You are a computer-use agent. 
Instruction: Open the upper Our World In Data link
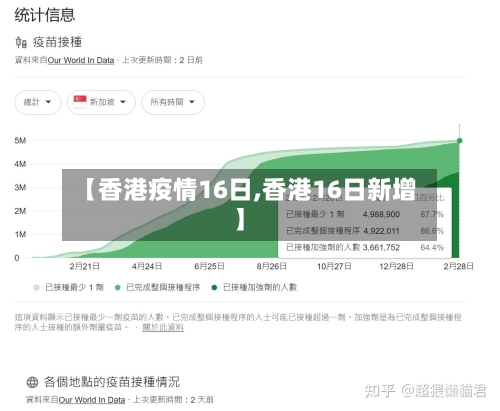click(81, 60)
